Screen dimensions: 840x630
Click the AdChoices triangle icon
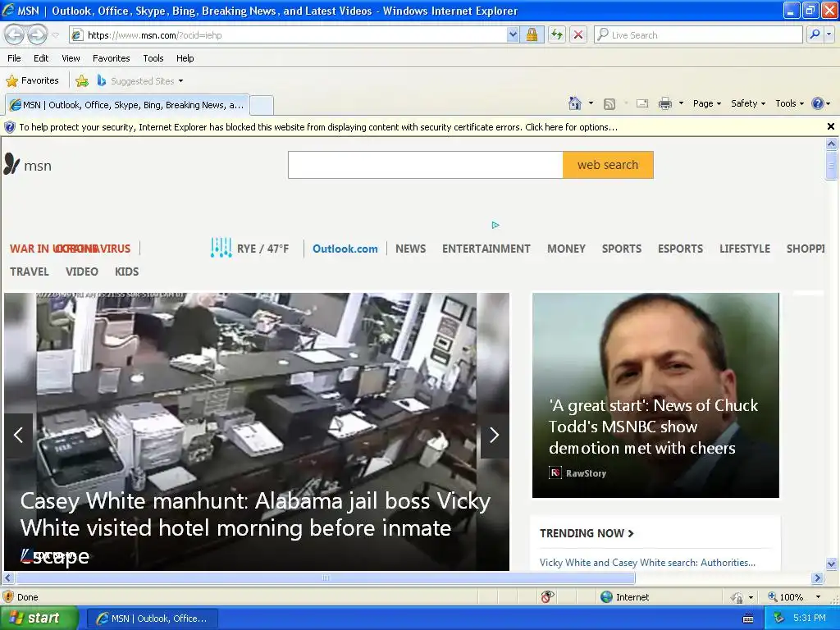click(495, 225)
